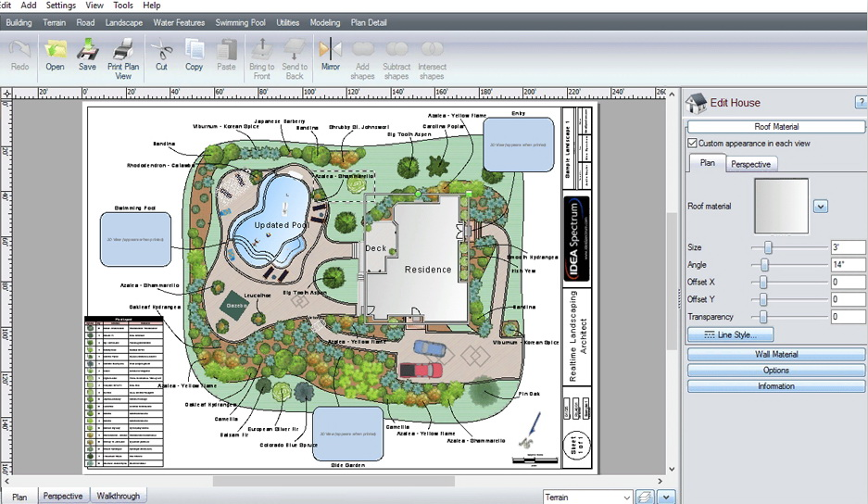The height and width of the screenshot is (504, 868).
Task: Open the Tools menu
Action: [x=123, y=6]
